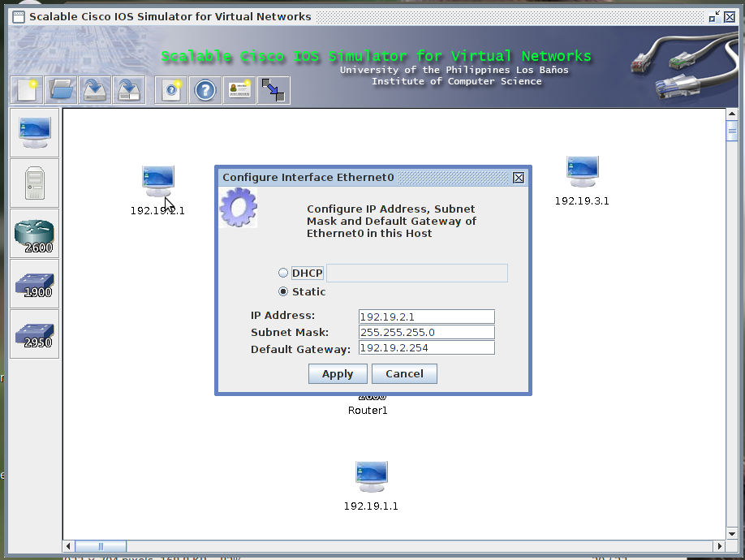The image size is (745, 560).
Task: Open a network file with the folder icon
Action: [x=61, y=90]
